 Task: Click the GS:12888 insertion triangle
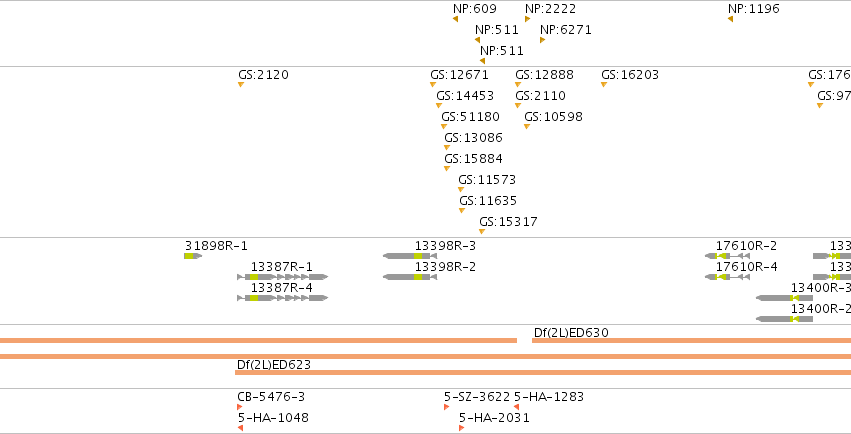[518, 85]
